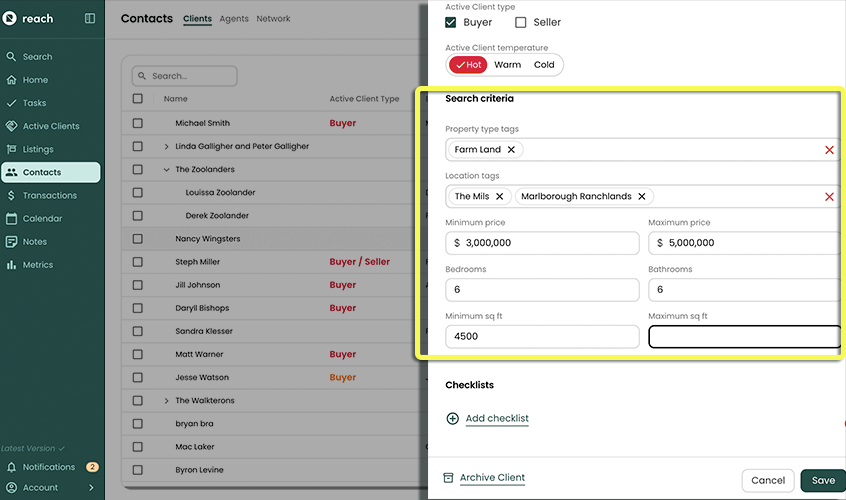Screen dimensions: 846x500
Task: Expand The Walkterons group
Action: (167, 401)
